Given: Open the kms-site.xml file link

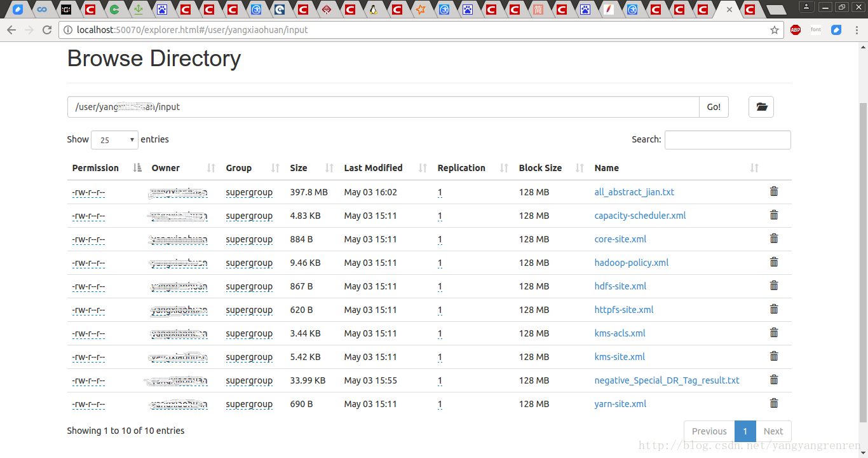Looking at the screenshot, I should click(x=620, y=357).
